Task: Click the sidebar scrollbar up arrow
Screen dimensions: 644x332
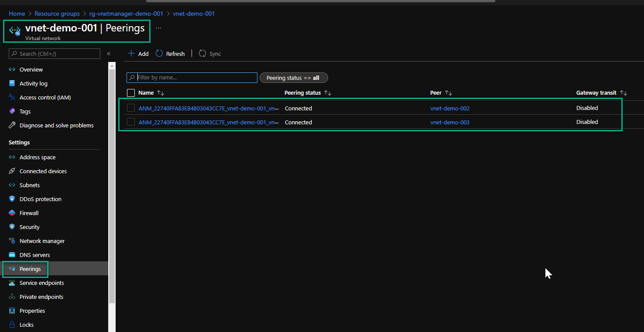Action: 112,66
